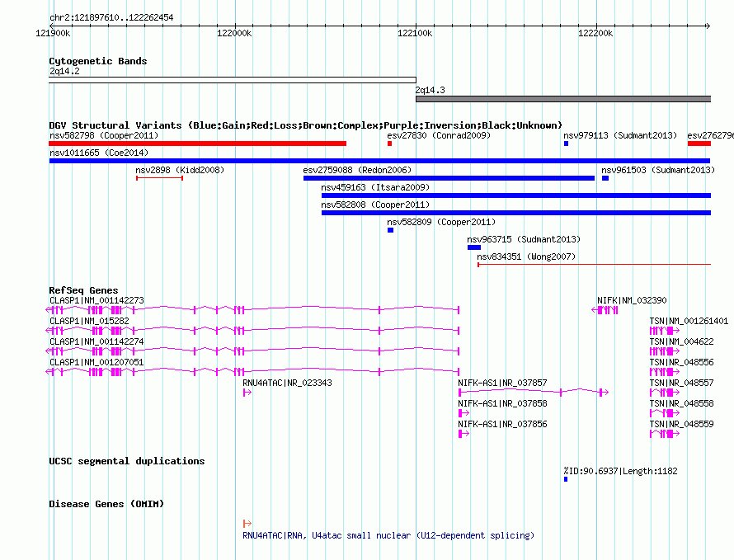Select the blue esv2759088 (Redon2006) gain bar
The image size is (734, 560).
(x=449, y=178)
